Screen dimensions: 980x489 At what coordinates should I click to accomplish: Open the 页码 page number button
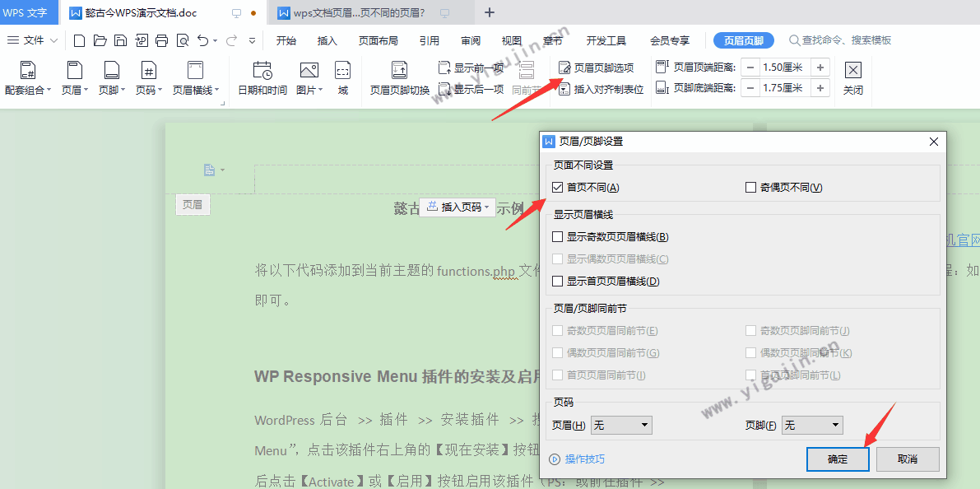[149, 78]
